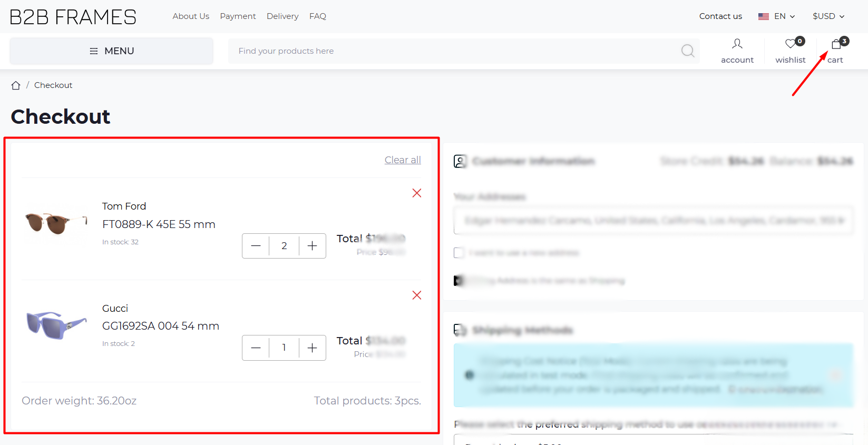Image resolution: width=868 pixels, height=445 pixels.
Task: Toggle billing same as shipping checkbox
Action: click(x=459, y=281)
